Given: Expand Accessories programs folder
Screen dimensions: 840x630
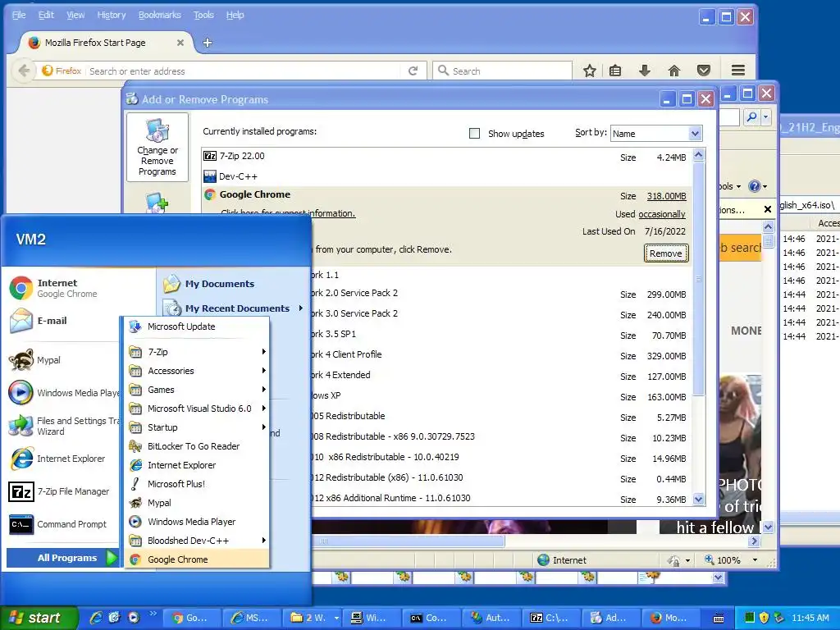Looking at the screenshot, I should tap(197, 371).
